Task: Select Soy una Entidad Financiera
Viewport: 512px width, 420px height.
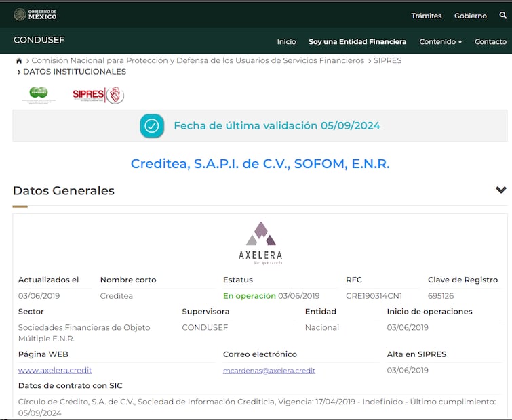Action: pyautogui.click(x=357, y=42)
